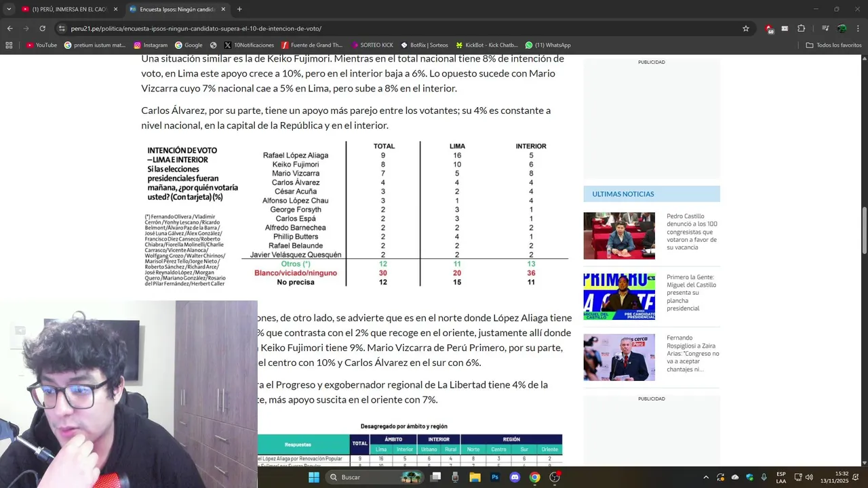Open the BotRix | Sorteos bookmark
Image resolution: width=868 pixels, height=488 pixels.
pyautogui.click(x=425, y=45)
